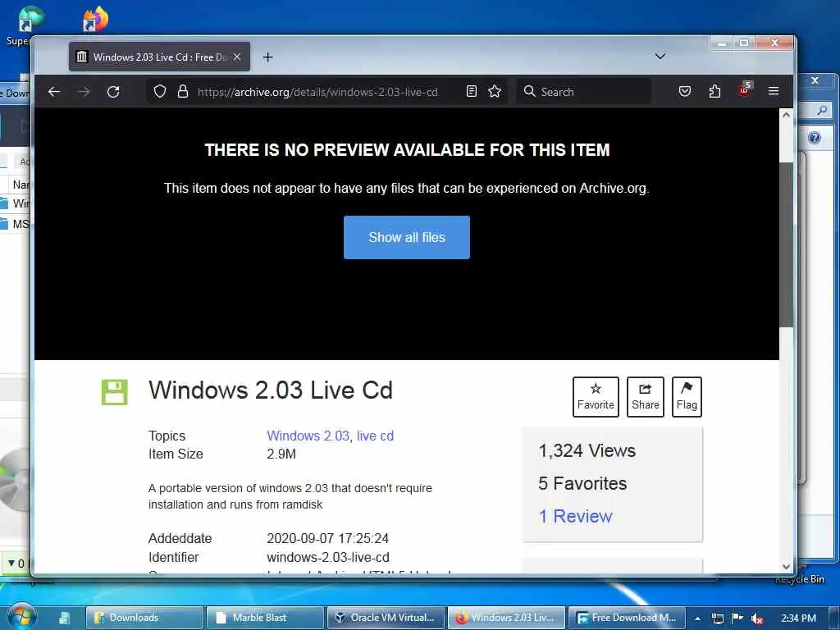Click the search magnifier in background window
Image resolution: width=840 pixels, height=630 pixels.
[822, 110]
